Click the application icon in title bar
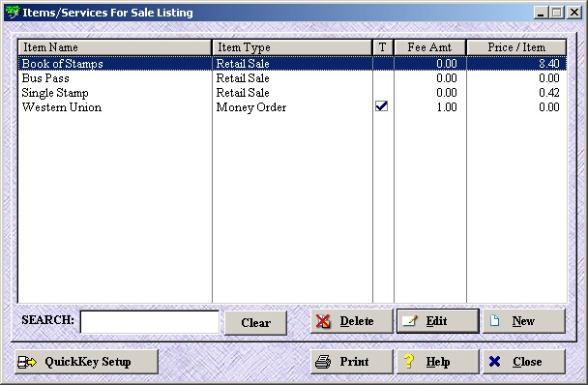The width and height of the screenshot is (588, 385). coord(13,13)
